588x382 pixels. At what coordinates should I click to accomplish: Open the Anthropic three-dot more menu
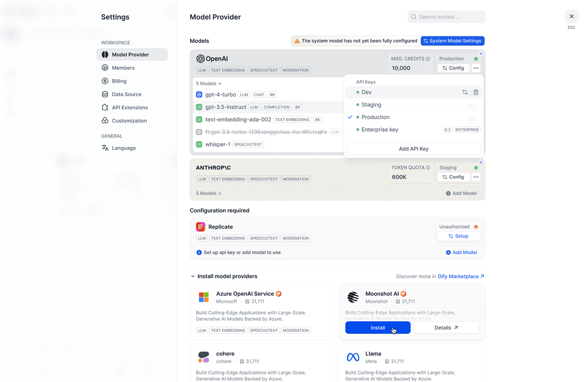pyautogui.click(x=476, y=177)
